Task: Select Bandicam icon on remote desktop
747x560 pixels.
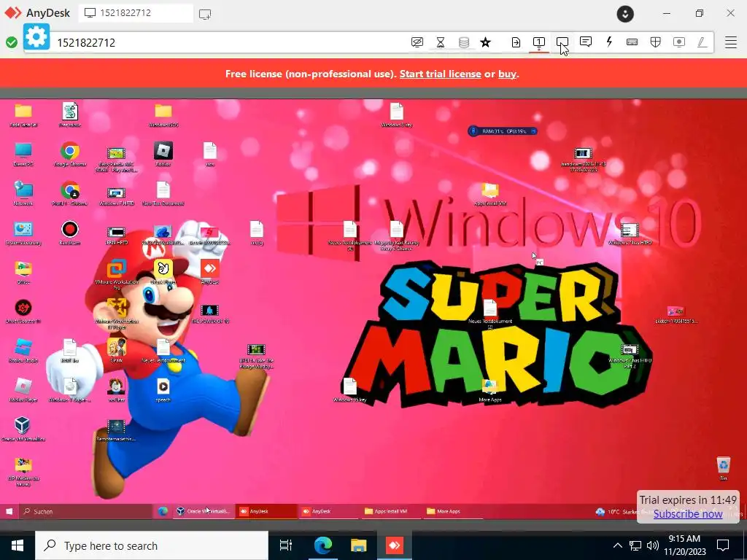Action: pyautogui.click(x=69, y=233)
